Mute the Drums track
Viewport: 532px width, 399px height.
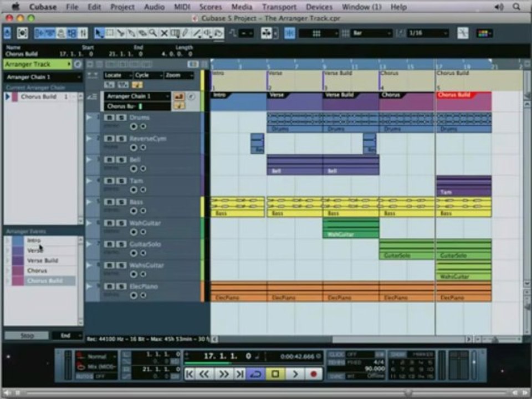click(x=109, y=117)
